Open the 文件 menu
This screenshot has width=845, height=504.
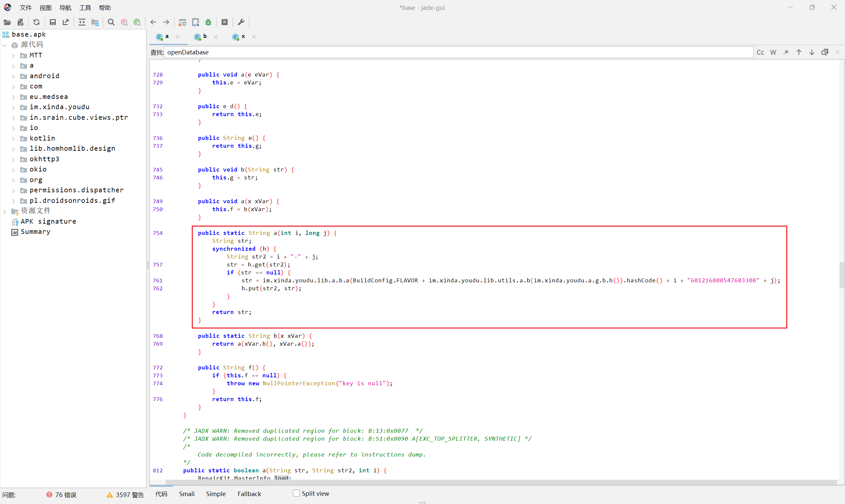pos(25,8)
